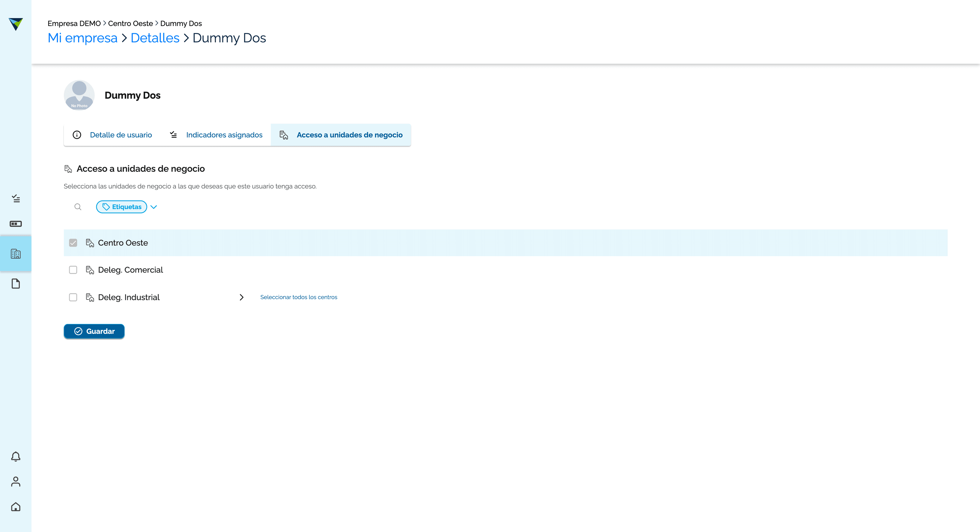
Task: Select Acceso a unidades de negocio tab
Action: click(341, 135)
